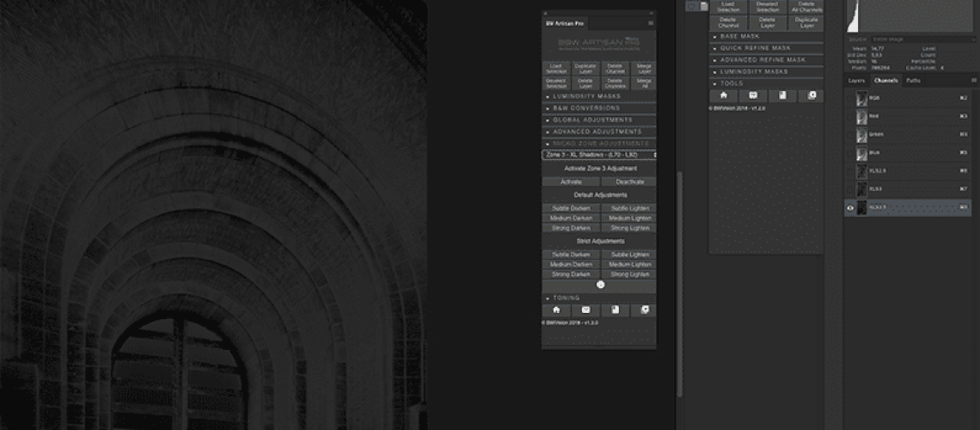Click Delete Channels in BW Artisan Pro panel
The width and height of the screenshot is (980, 430).
pos(615,83)
